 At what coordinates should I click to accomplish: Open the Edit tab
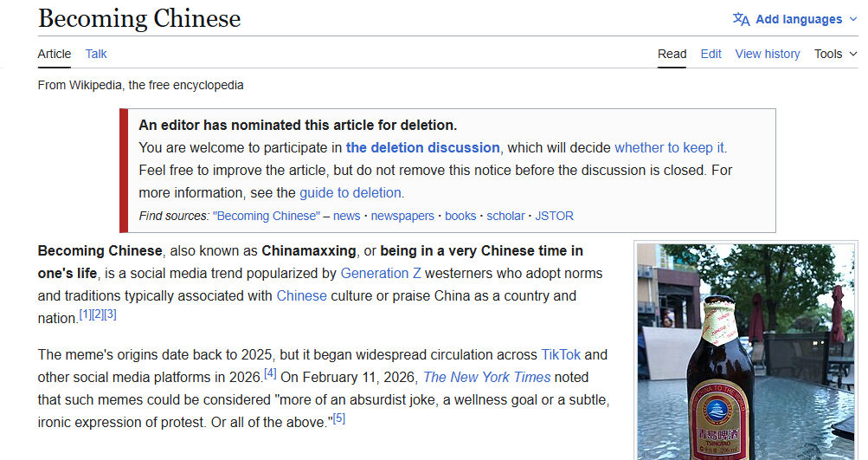(x=710, y=54)
